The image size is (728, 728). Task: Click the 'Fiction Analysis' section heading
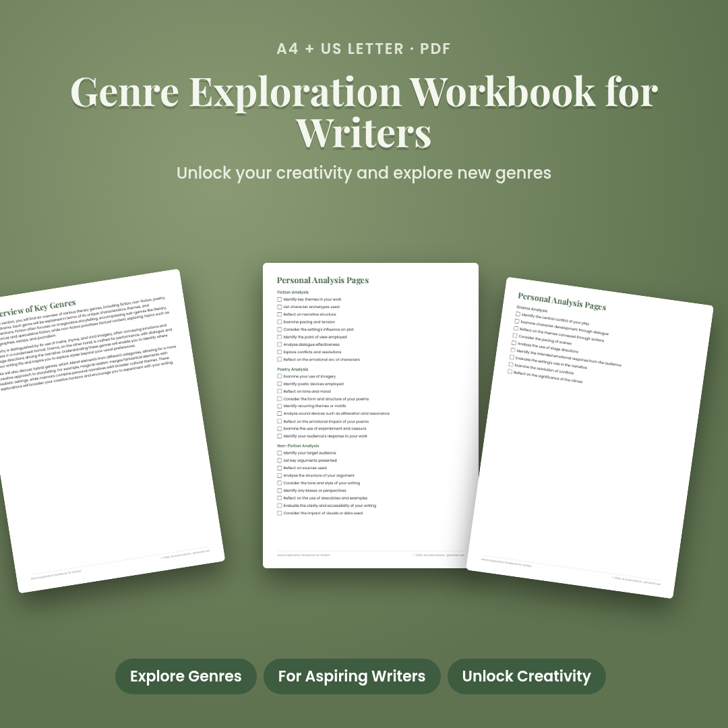point(293,292)
